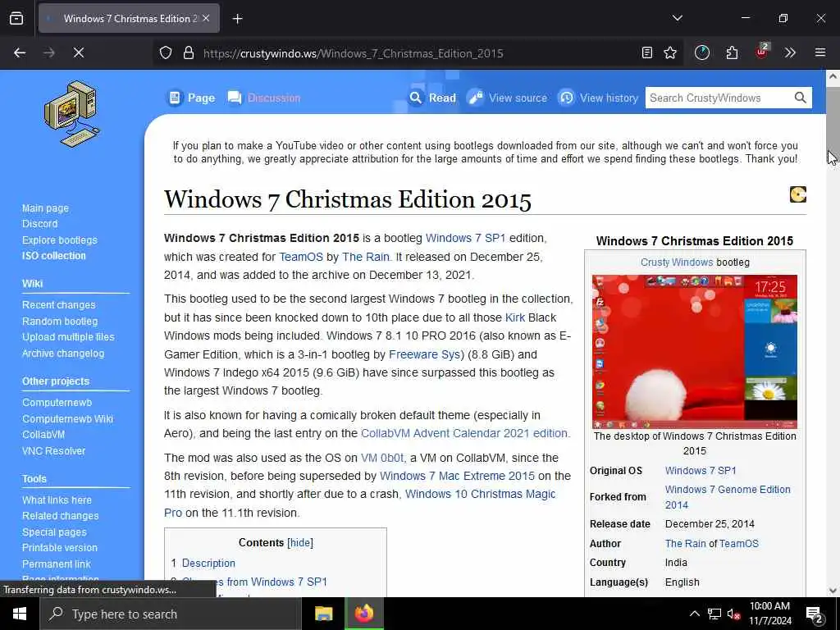Open Windows 7 Mac Extreme 2015 link
Screen dimensions: 840x630
click(457, 476)
